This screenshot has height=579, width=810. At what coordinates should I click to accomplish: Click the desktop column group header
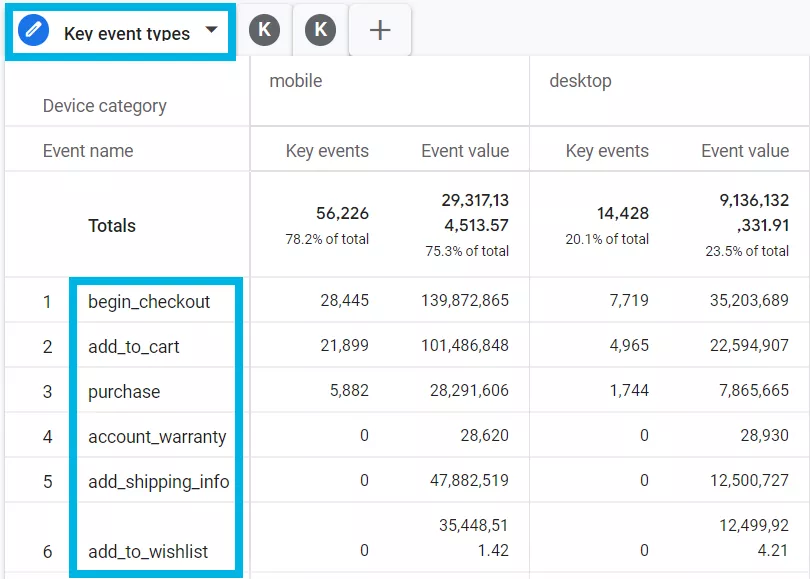[580, 81]
